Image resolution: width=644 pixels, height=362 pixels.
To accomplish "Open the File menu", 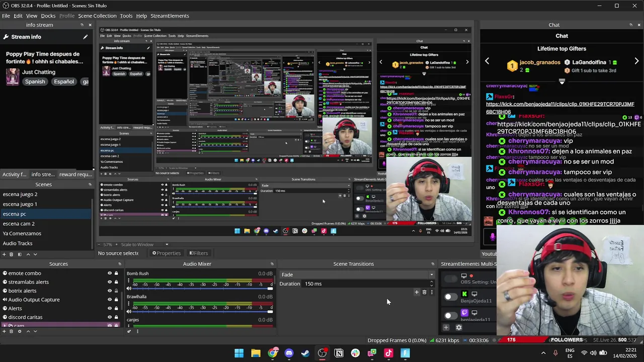I will coord(6,16).
